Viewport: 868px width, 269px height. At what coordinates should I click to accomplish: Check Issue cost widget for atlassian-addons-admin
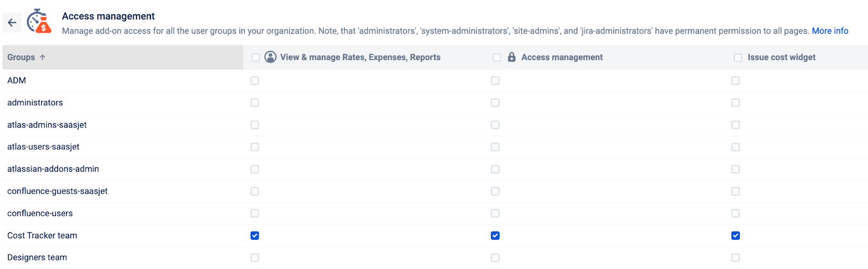pos(736,169)
